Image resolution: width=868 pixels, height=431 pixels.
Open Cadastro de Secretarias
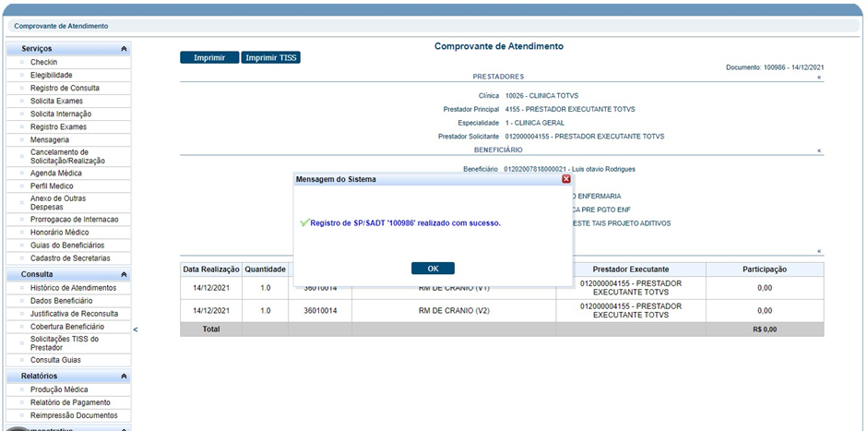(70, 258)
